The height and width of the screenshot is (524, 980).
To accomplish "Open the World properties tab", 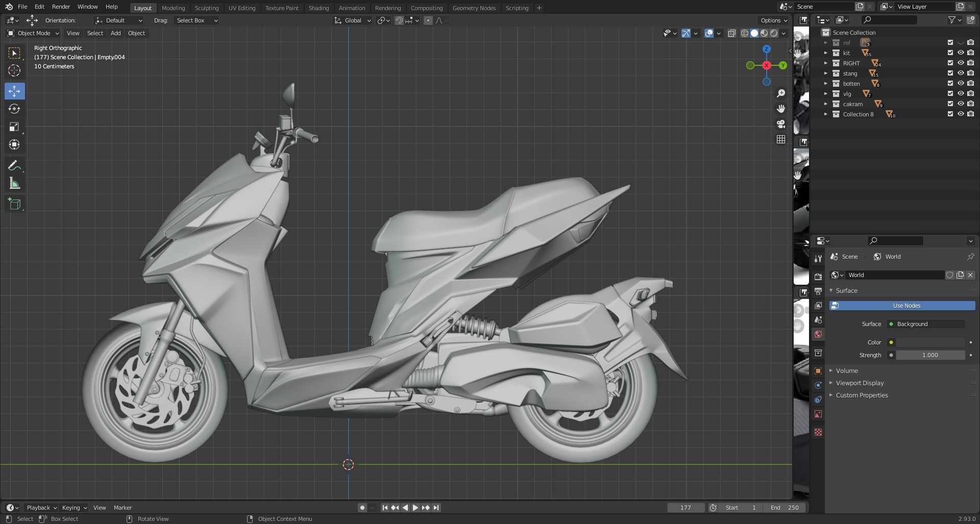I will [819, 334].
